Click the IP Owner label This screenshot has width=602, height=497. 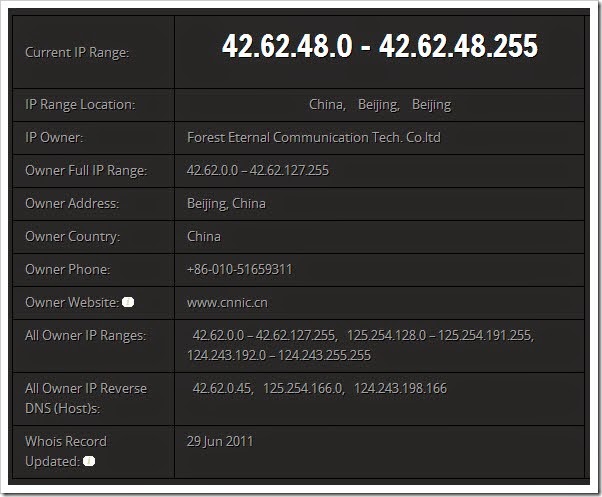54,137
